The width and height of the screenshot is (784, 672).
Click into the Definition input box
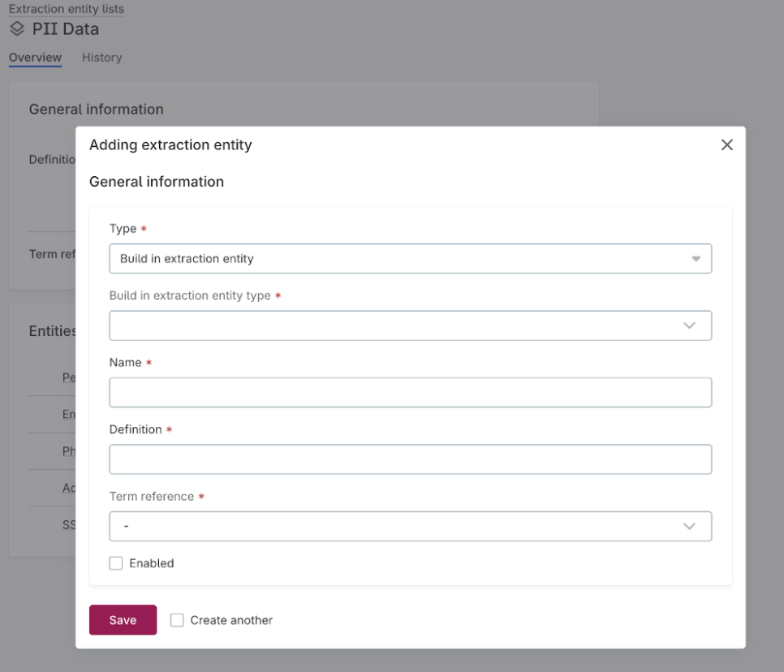pos(410,459)
